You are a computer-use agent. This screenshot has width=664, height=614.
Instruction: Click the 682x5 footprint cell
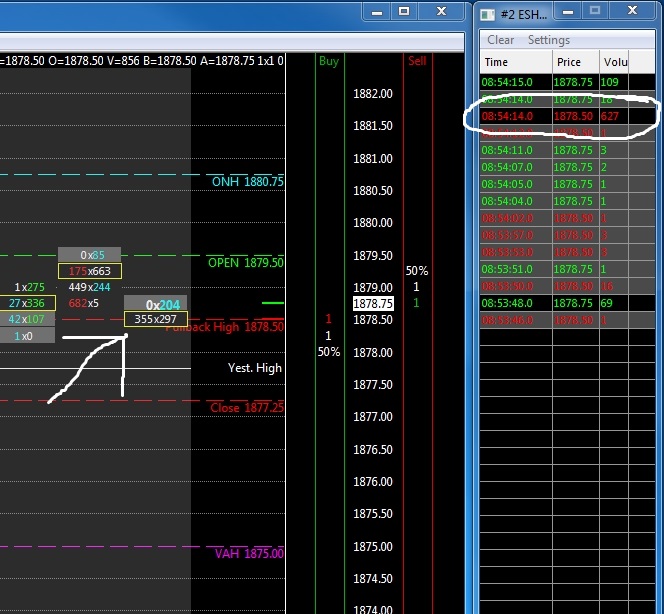coord(83,303)
